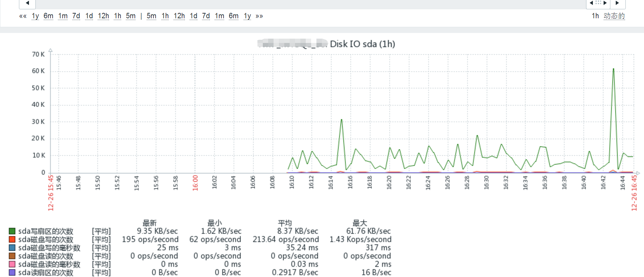Shift backward by 5m
This screenshot has width=644, height=277.
pos(131,16)
